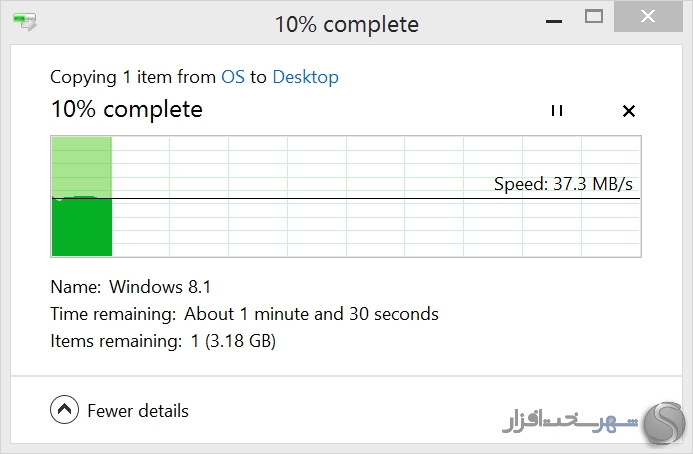This screenshot has height=454, width=693.
Task: Click the Time remaining text
Action: (244, 314)
